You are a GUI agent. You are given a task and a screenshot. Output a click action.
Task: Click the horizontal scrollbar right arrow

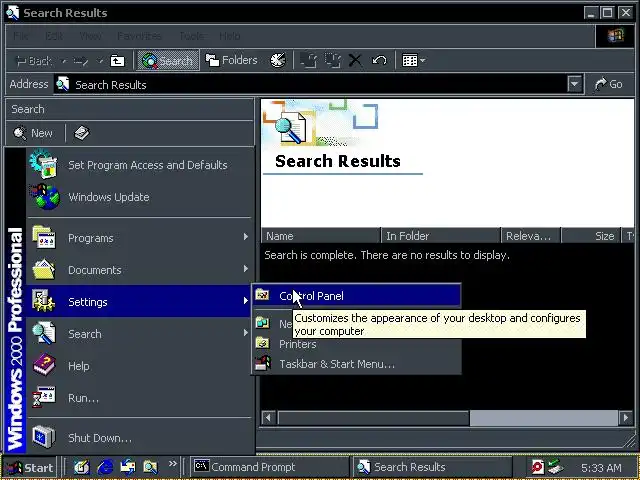pyautogui.click(x=626, y=418)
